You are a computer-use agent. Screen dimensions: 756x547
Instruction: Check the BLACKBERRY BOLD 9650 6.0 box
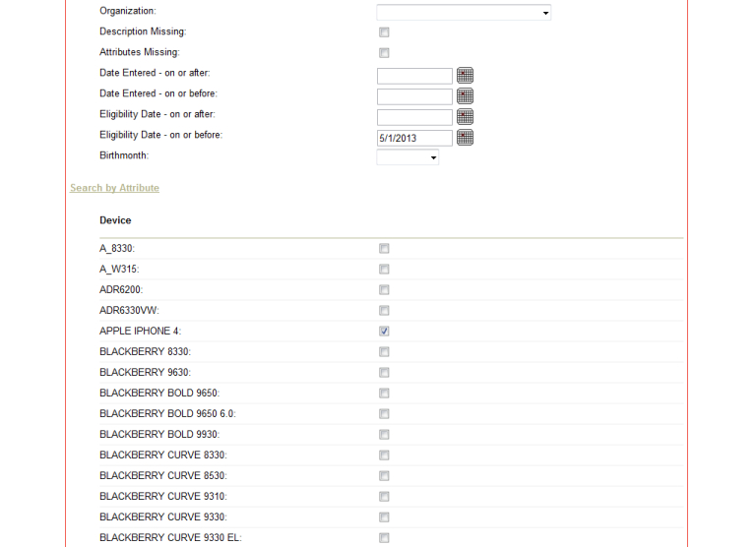(x=384, y=414)
